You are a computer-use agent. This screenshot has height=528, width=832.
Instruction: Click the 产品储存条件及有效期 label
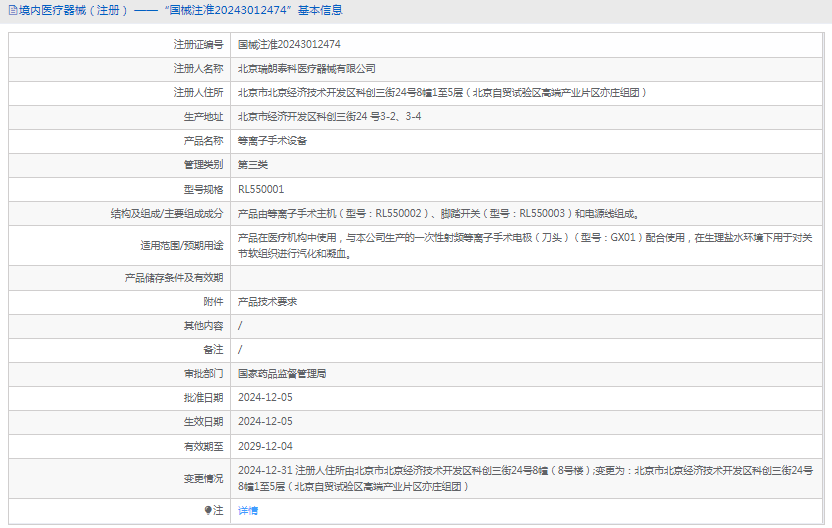point(174,278)
